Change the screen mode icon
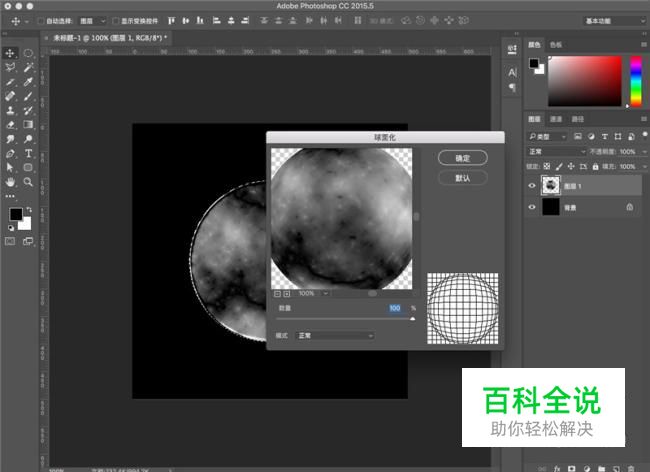The height and width of the screenshot is (472, 650). point(28,241)
